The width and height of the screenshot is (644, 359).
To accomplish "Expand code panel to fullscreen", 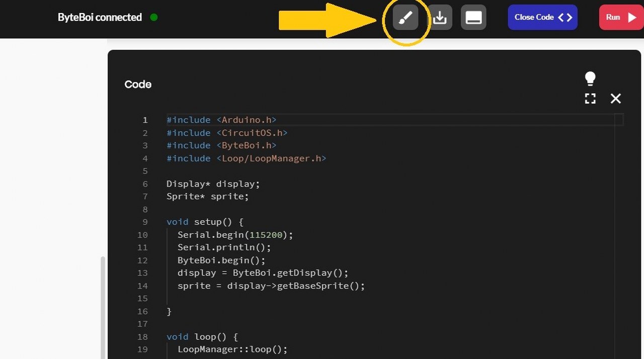I will coord(590,99).
